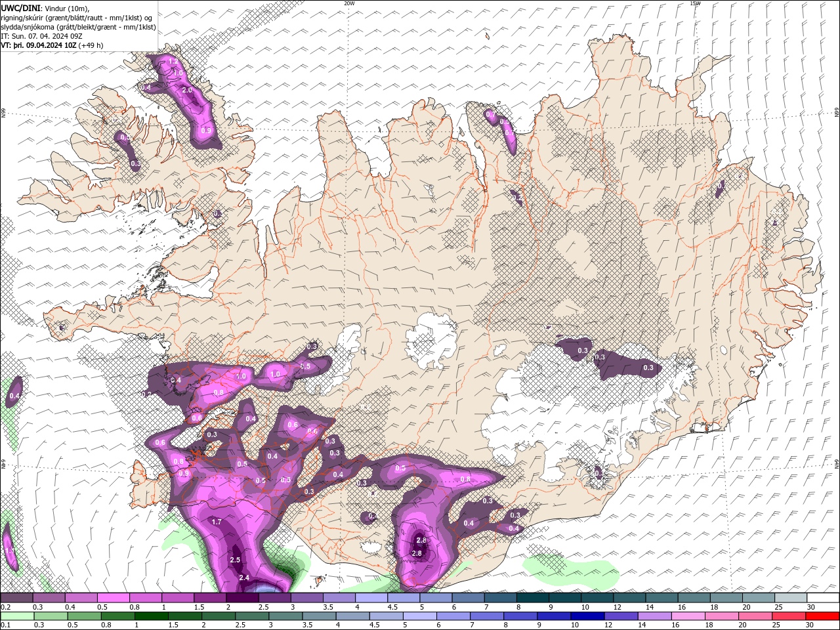Select the darkest purple 2–2.5 swatch in top legend row
Image resolution: width=840 pixels, height=630 pixels.
click(x=242, y=597)
